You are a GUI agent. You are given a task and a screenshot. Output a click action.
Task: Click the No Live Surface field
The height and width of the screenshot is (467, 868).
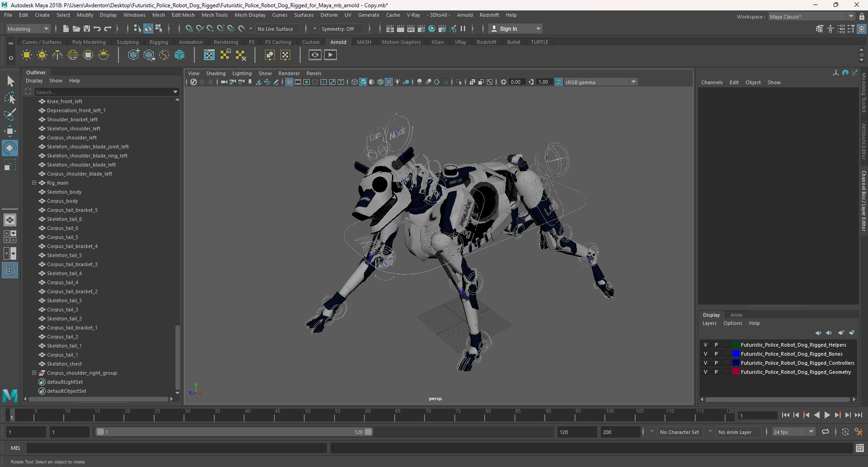pos(278,29)
